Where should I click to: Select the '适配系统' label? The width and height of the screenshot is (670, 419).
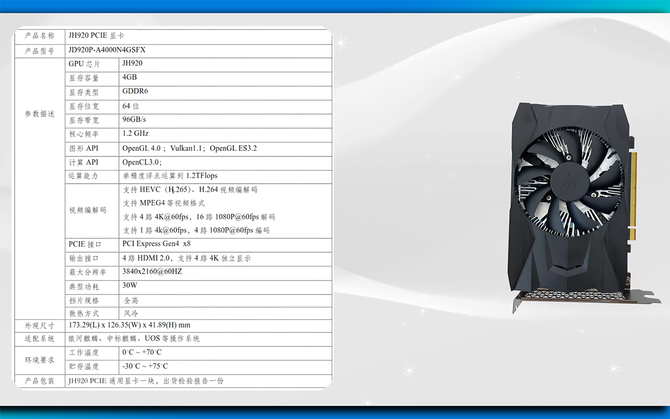pyautogui.click(x=39, y=339)
